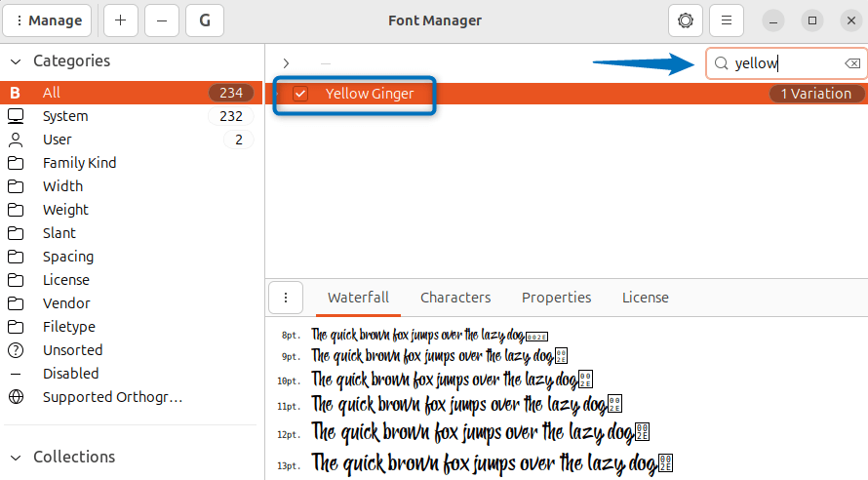868x480 pixels.
Task: Click the search magnifier icon
Action: [722, 63]
